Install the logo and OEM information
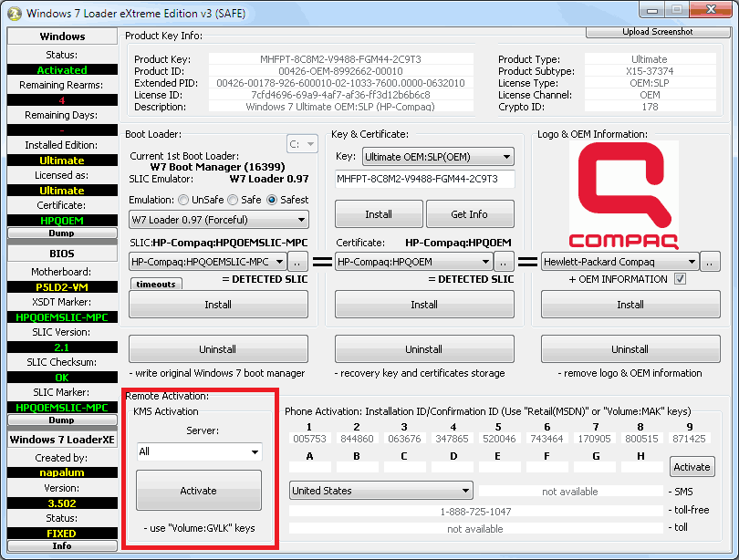 coord(630,305)
